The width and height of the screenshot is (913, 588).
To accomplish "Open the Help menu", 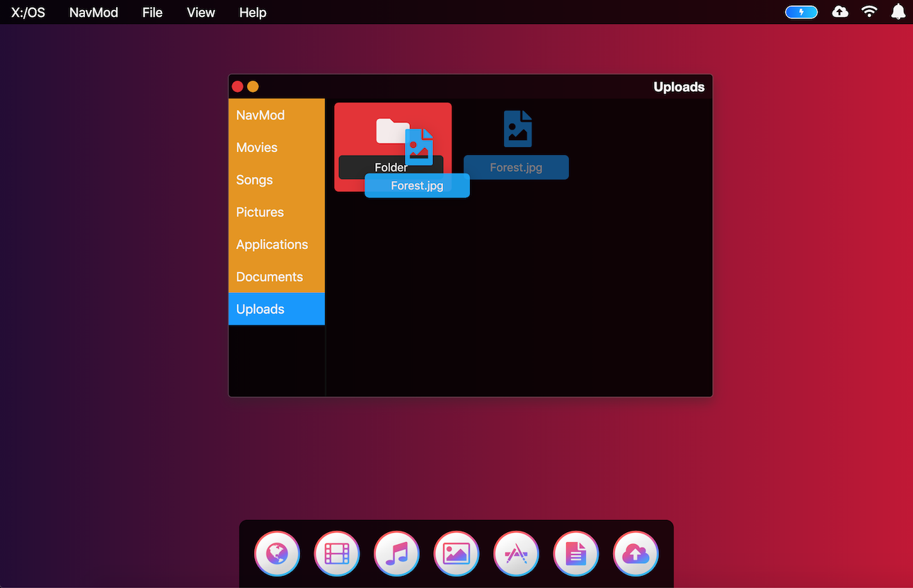I will pyautogui.click(x=253, y=13).
